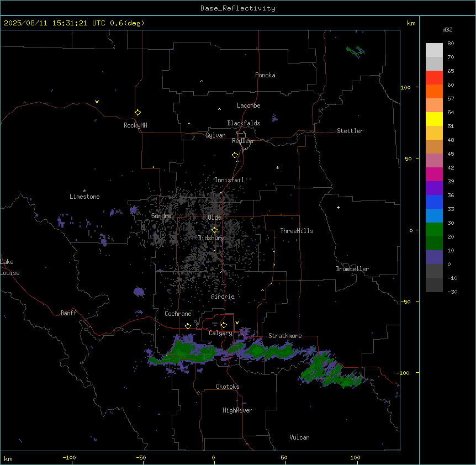
Task: Select the yellow diamond marker above Calgary label
Action: coord(224,325)
